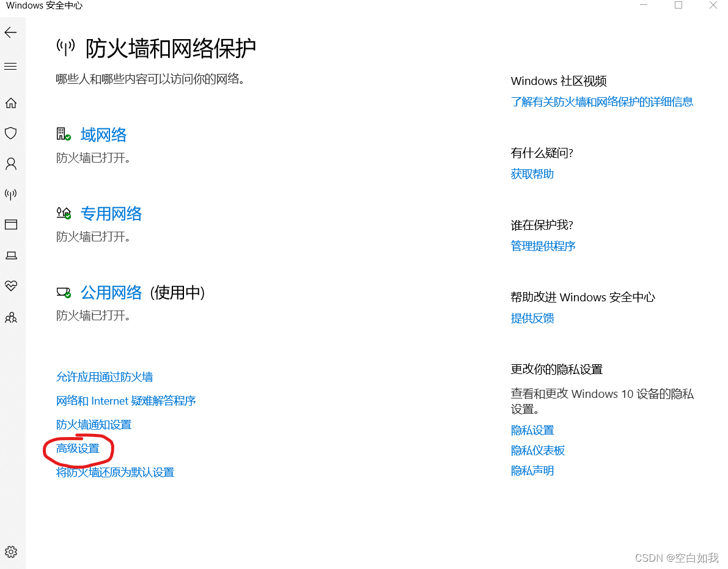Click the public network icon
The width and height of the screenshot is (728, 569).
pos(64,292)
